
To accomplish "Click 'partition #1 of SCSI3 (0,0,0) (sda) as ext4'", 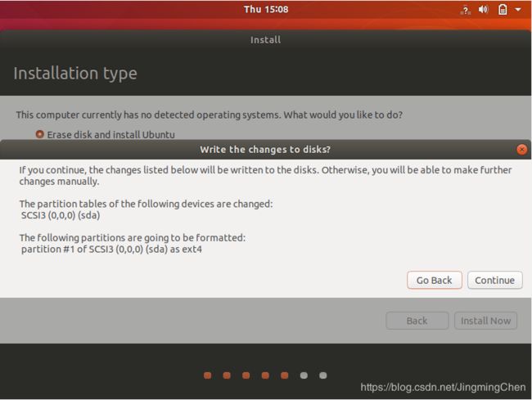I will pyautogui.click(x=111, y=249).
